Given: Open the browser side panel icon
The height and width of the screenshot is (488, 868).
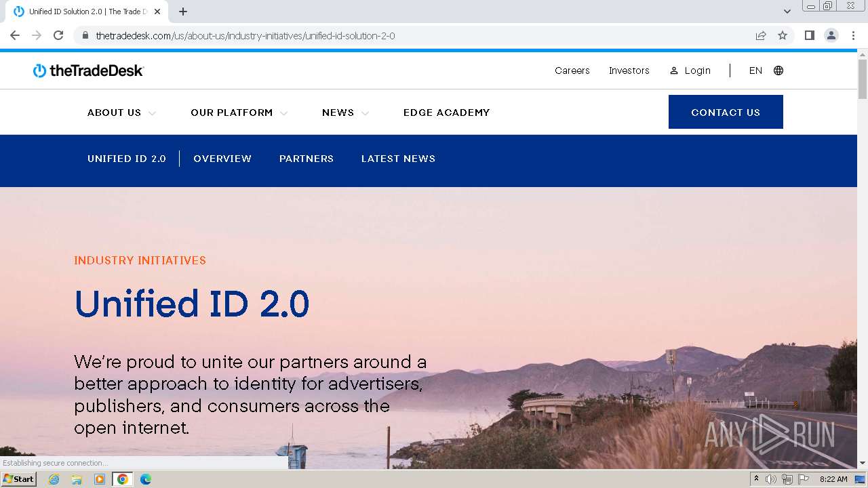Looking at the screenshot, I should click(810, 35).
